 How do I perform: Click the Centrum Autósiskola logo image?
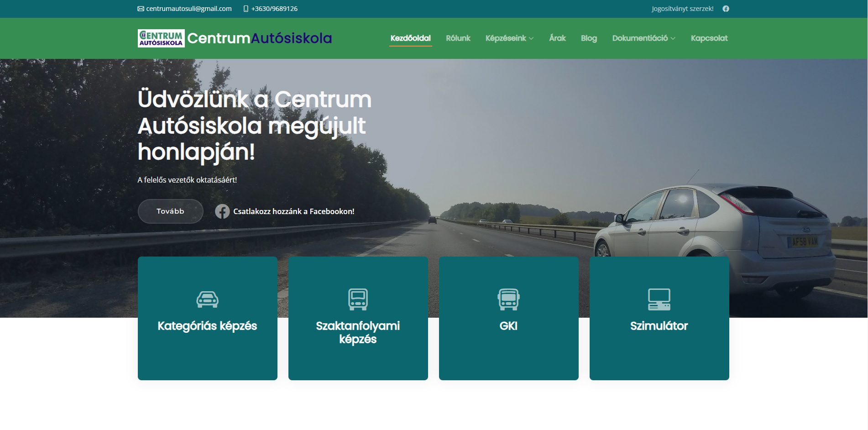pyautogui.click(x=161, y=38)
